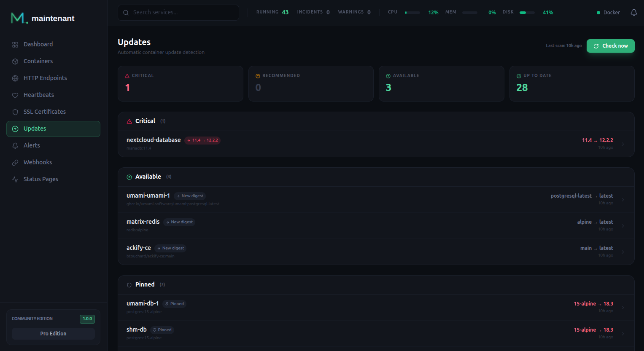Click the search magnifier icon

click(126, 13)
